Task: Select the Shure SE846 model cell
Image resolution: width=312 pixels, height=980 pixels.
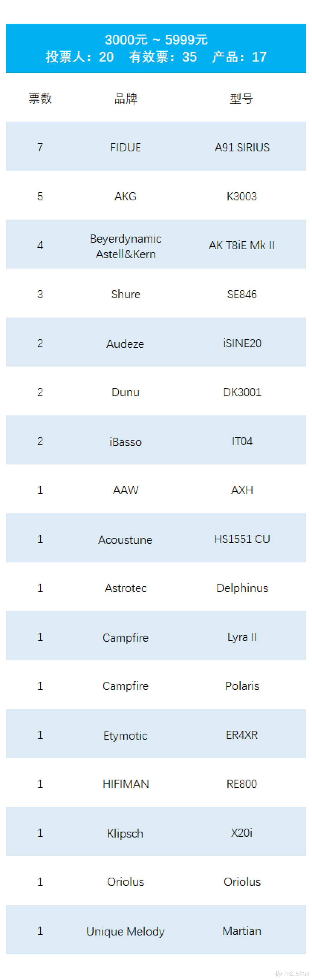Action: [x=242, y=294]
